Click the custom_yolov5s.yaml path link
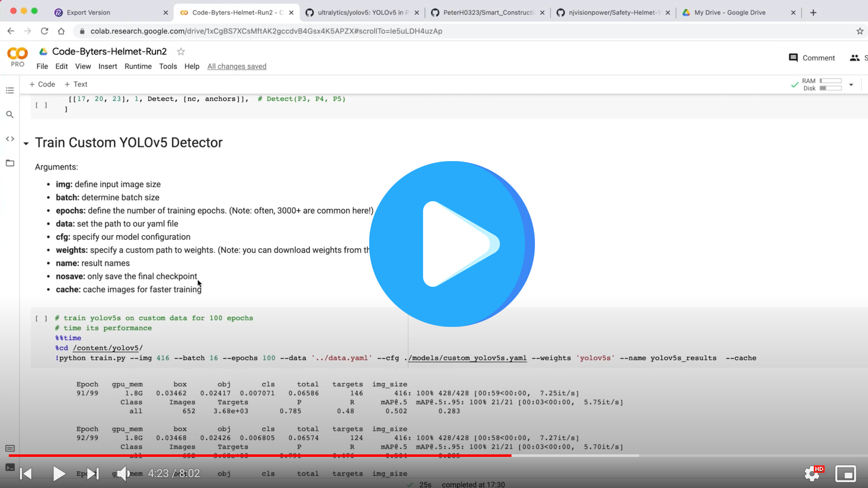The width and height of the screenshot is (868, 488). (468, 358)
